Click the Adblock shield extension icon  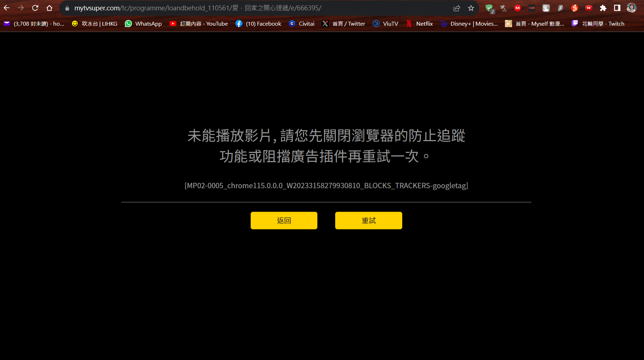click(490, 8)
